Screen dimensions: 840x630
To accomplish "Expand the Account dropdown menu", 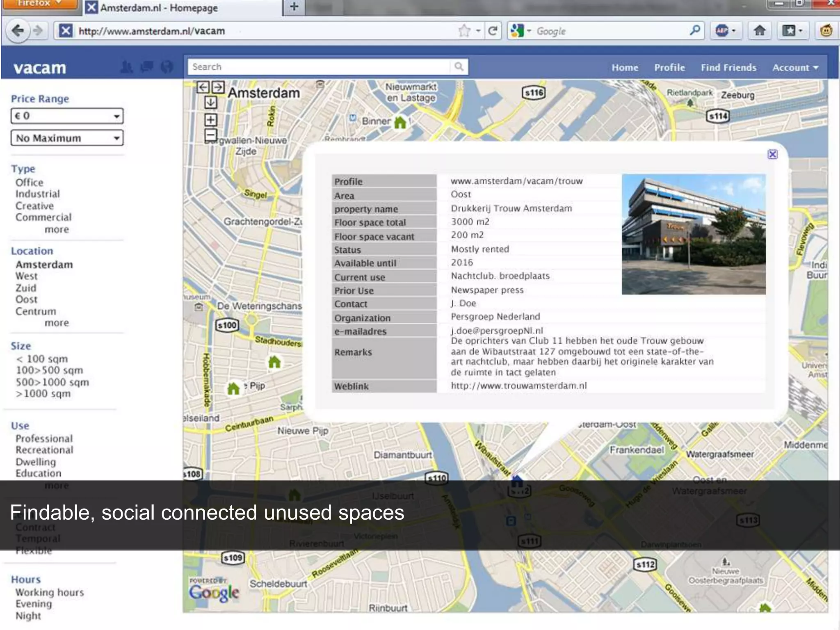I will (795, 68).
